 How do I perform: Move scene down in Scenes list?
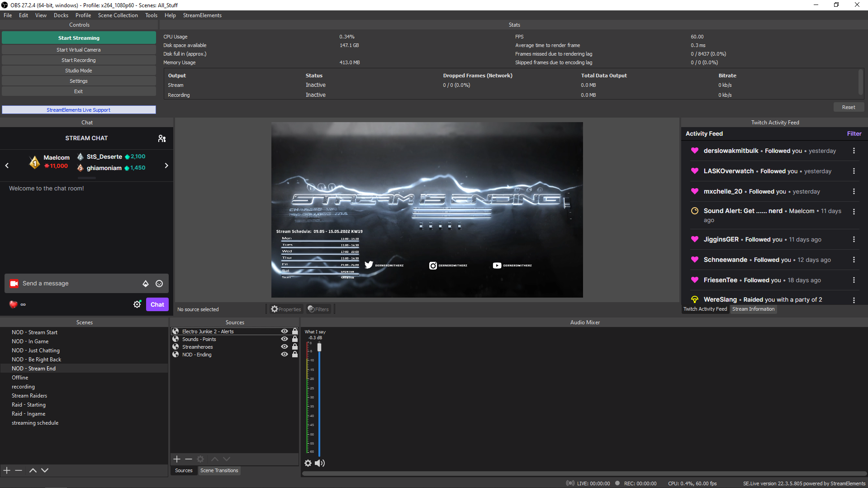45,470
